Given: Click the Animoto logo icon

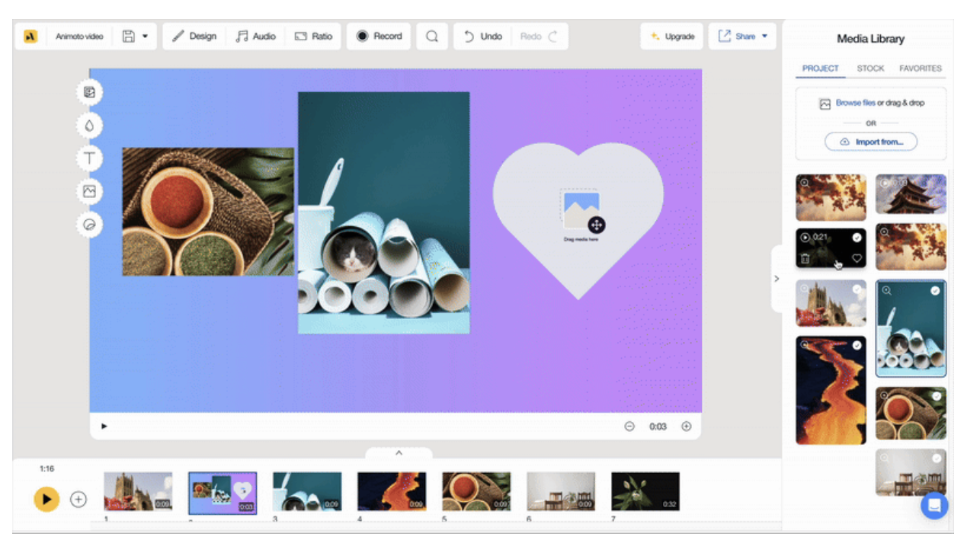Looking at the screenshot, I should (30, 37).
